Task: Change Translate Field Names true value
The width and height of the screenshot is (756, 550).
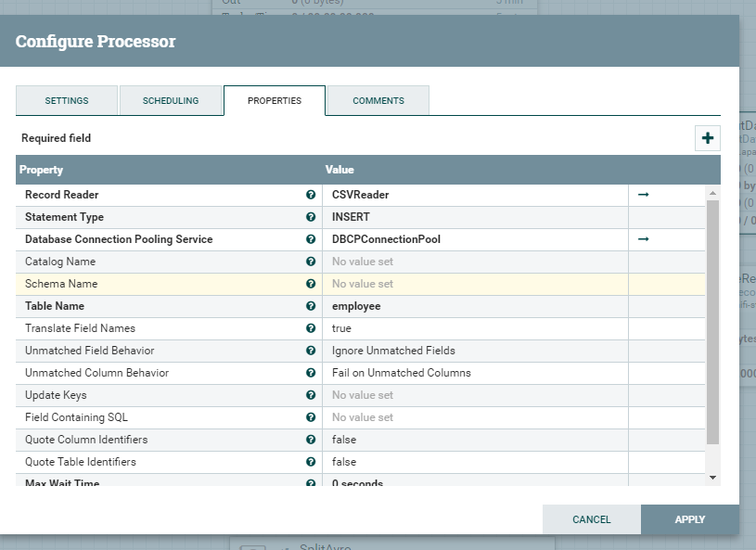Action: (475, 328)
